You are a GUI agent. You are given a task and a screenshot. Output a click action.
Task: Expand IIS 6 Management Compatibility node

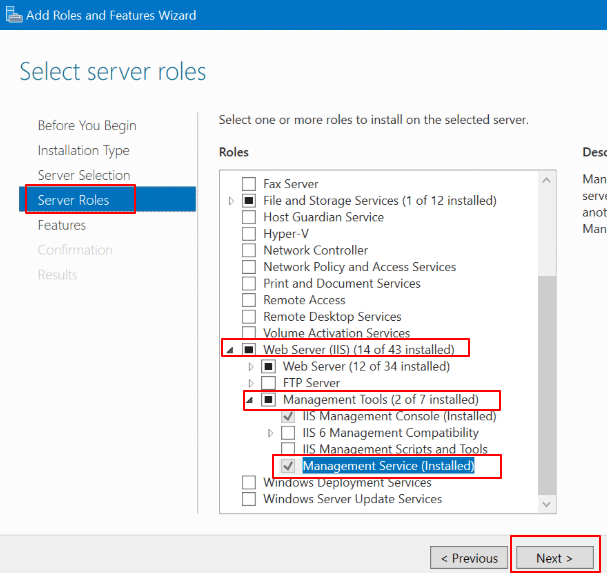[271, 433]
